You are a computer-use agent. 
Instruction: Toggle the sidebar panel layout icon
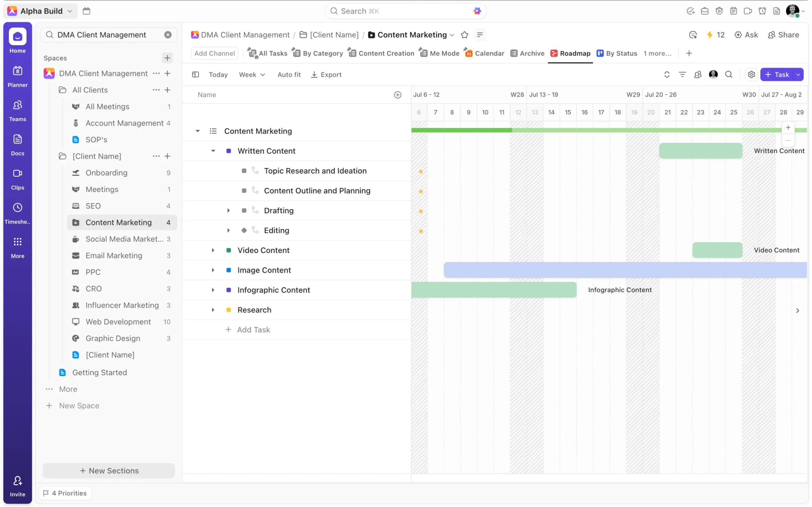coord(195,74)
